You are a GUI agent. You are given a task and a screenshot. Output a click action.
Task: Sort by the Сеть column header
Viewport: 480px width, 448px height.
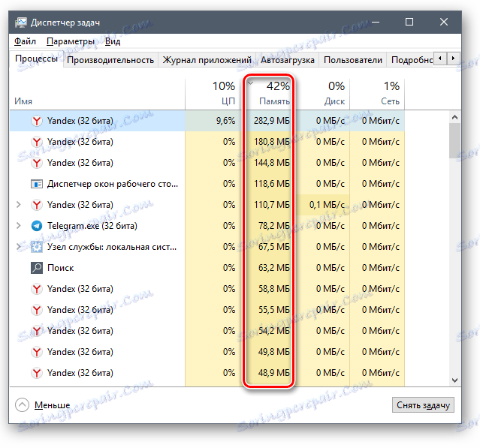377,95
